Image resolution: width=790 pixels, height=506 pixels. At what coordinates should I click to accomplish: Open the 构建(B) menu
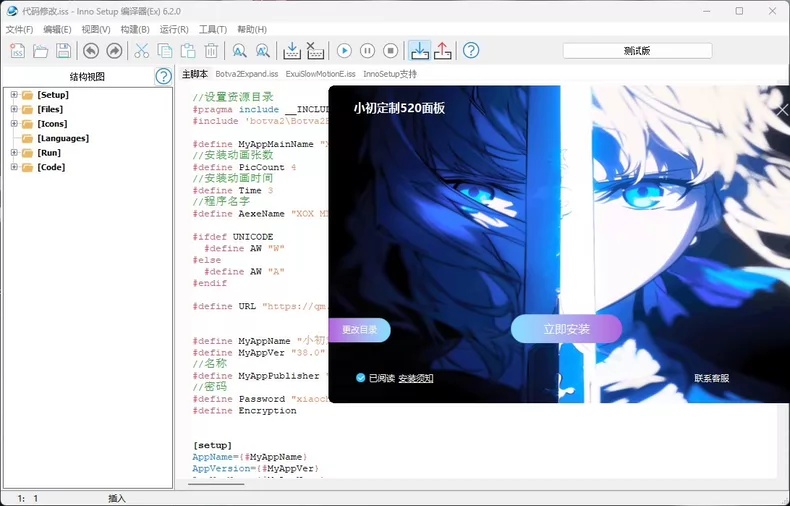[x=135, y=30]
